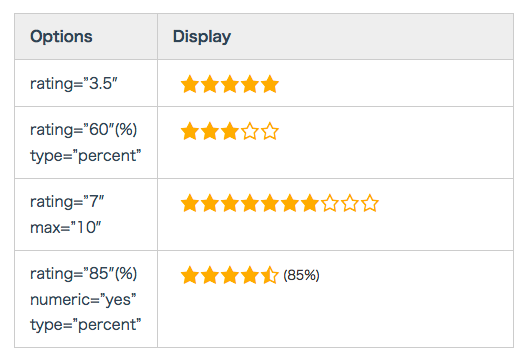Click the (85%) numeric label
The image size is (530, 360).
point(301,275)
